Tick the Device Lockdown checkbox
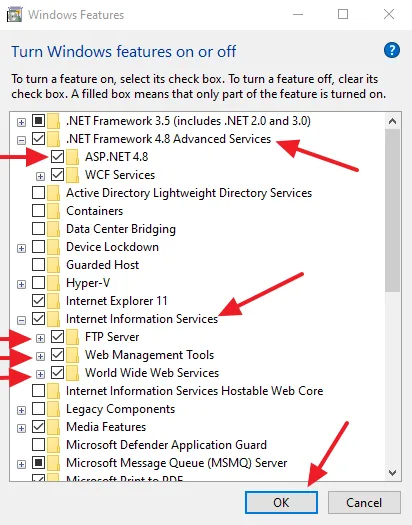The height and width of the screenshot is (525, 412). click(38, 247)
